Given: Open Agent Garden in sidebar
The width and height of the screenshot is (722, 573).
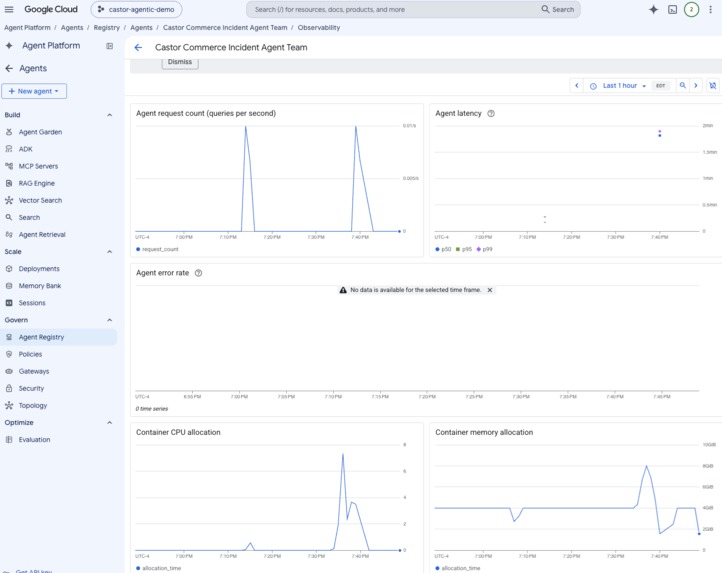Looking at the screenshot, I should pyautogui.click(x=40, y=132).
